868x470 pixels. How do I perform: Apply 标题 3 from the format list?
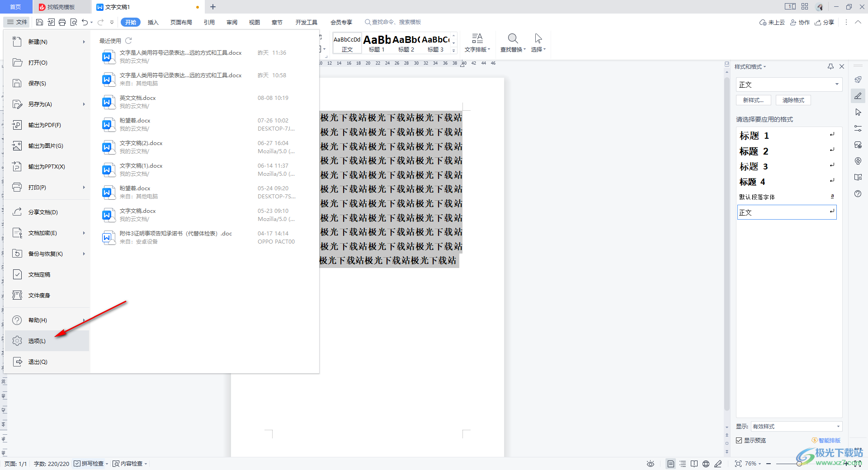pos(787,166)
